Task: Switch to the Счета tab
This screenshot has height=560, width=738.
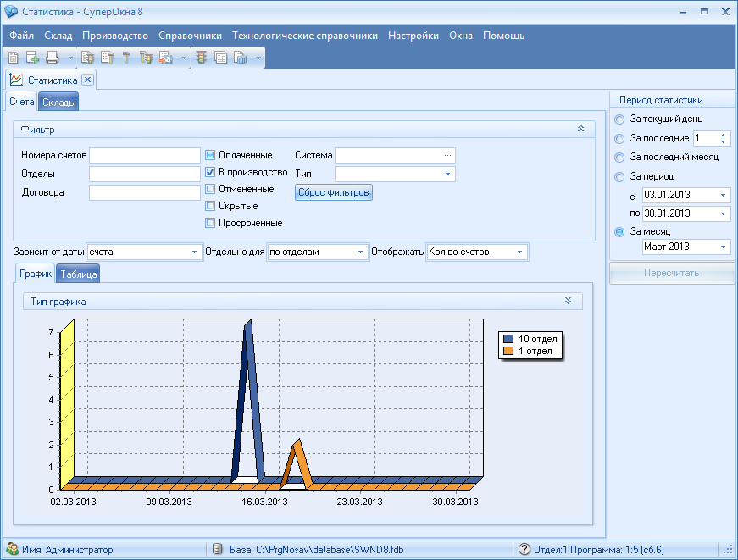Action: (x=22, y=102)
